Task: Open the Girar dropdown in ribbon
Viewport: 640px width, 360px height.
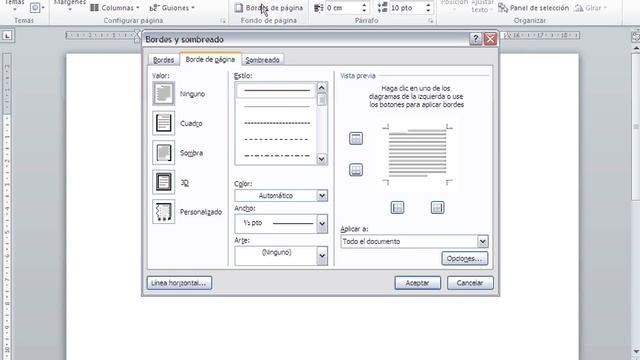Action: 590,8
